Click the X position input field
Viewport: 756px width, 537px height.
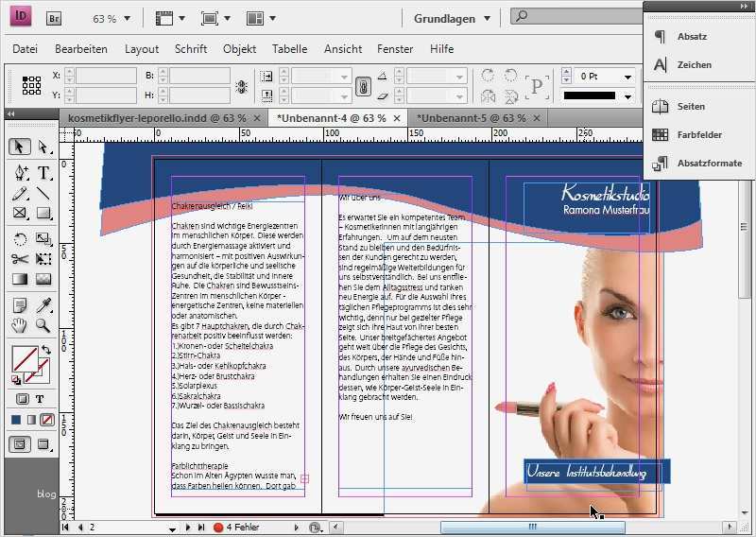pos(106,76)
